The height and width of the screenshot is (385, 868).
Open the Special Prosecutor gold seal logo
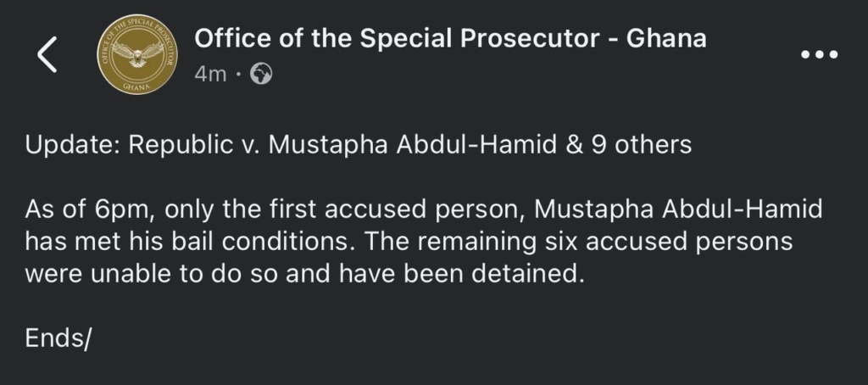pos(136,55)
